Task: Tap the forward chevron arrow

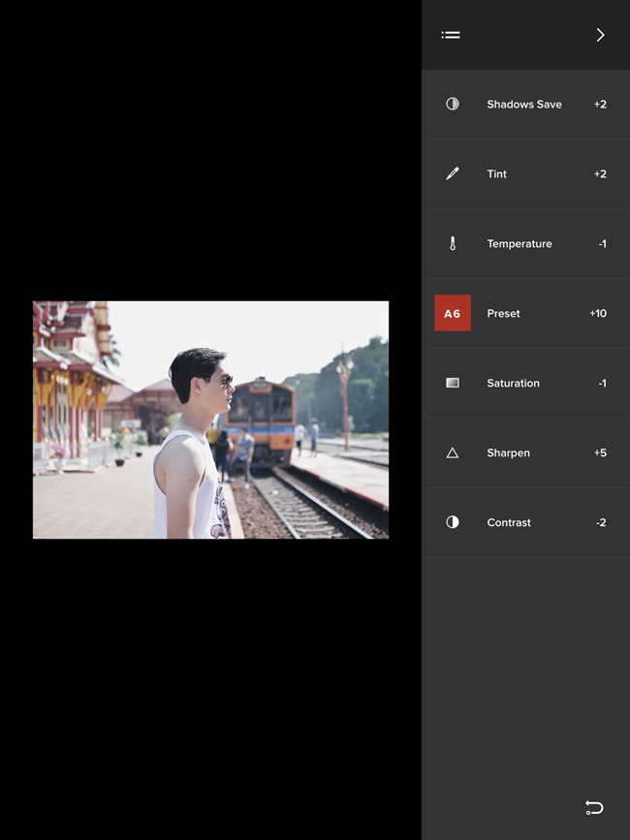Action: click(x=600, y=35)
